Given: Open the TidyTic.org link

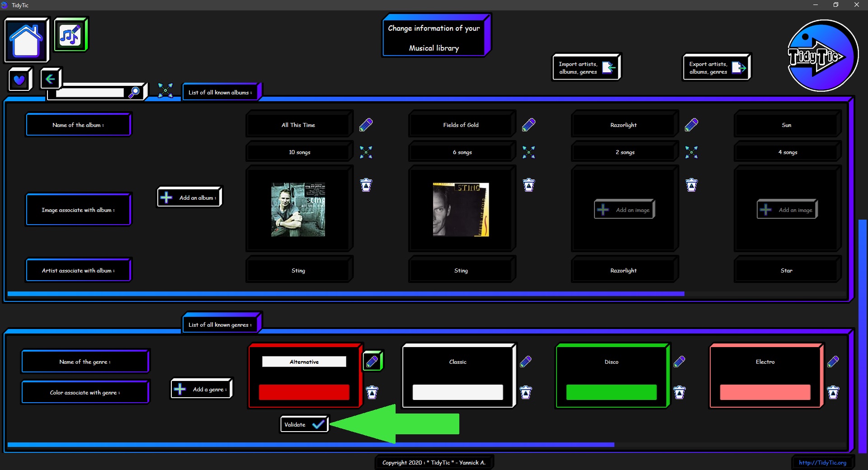Looking at the screenshot, I should pos(822,462).
